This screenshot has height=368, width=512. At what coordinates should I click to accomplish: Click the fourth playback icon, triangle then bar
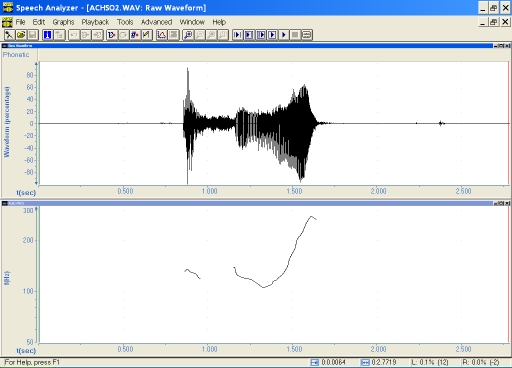[272, 35]
